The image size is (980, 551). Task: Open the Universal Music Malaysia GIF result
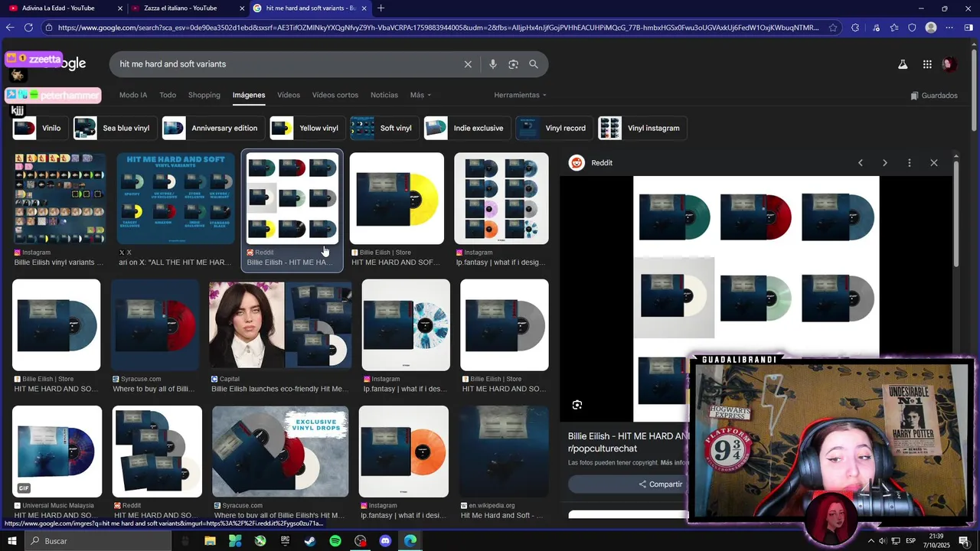tap(57, 452)
